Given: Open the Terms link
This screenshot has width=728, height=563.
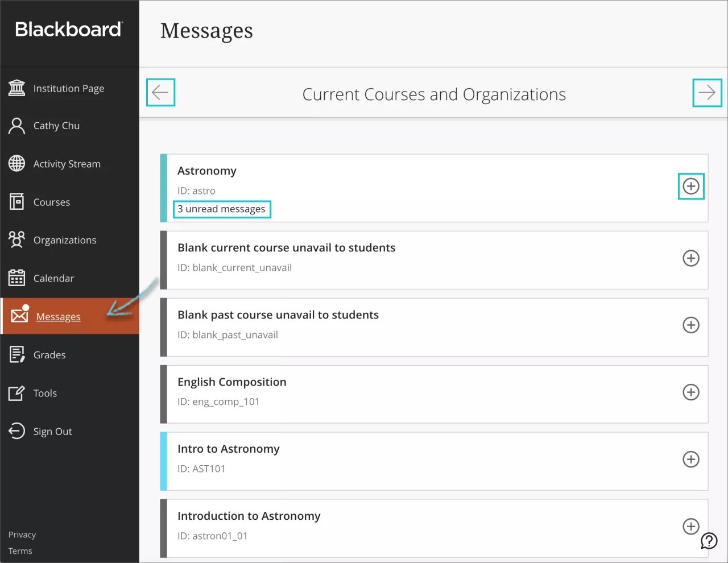Looking at the screenshot, I should pyautogui.click(x=20, y=550).
